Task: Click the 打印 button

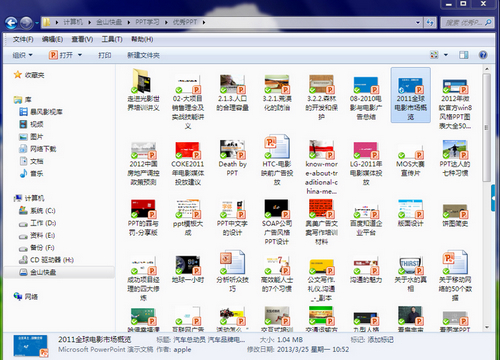Action: (105, 55)
